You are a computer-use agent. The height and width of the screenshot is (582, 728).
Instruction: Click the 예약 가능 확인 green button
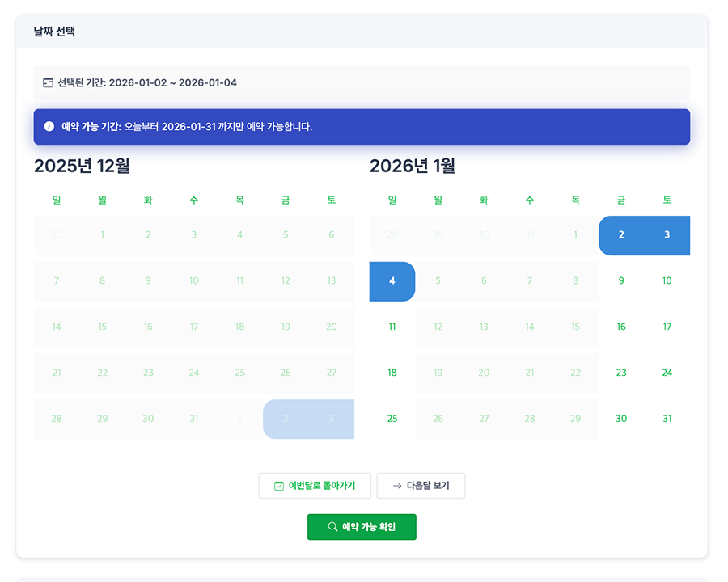coord(362,526)
